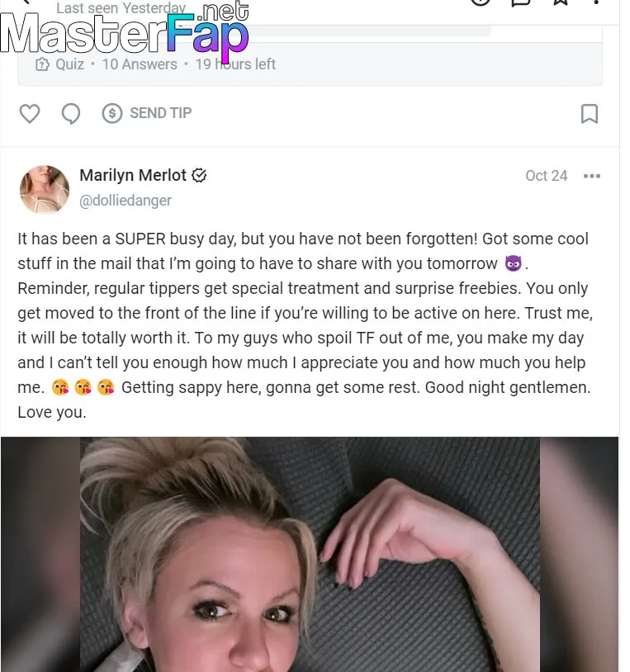Image resolution: width=630 pixels, height=672 pixels.
Task: Open comments via speech bubble icon
Action: pyautogui.click(x=71, y=114)
